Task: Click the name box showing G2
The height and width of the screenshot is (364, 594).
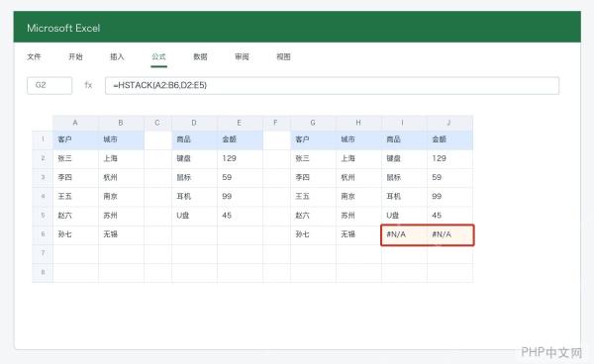Action: click(x=49, y=85)
